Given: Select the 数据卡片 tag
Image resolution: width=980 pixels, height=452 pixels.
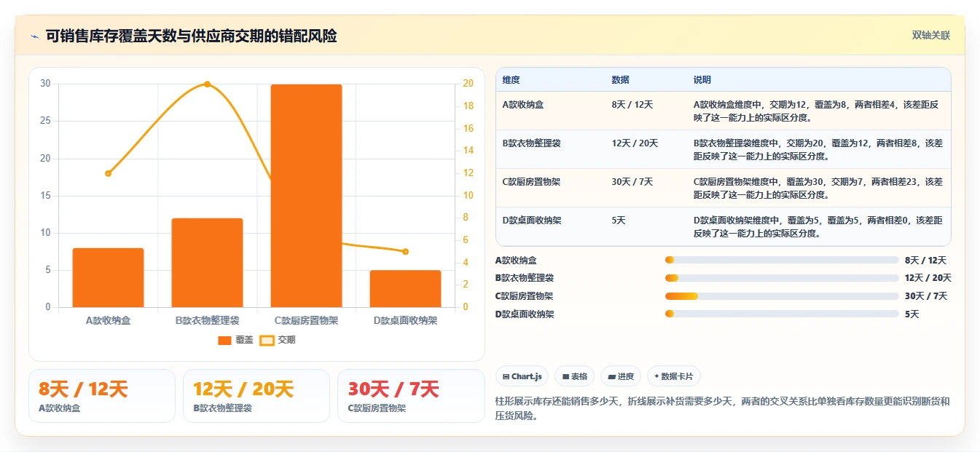Looking at the screenshot, I should click(674, 376).
